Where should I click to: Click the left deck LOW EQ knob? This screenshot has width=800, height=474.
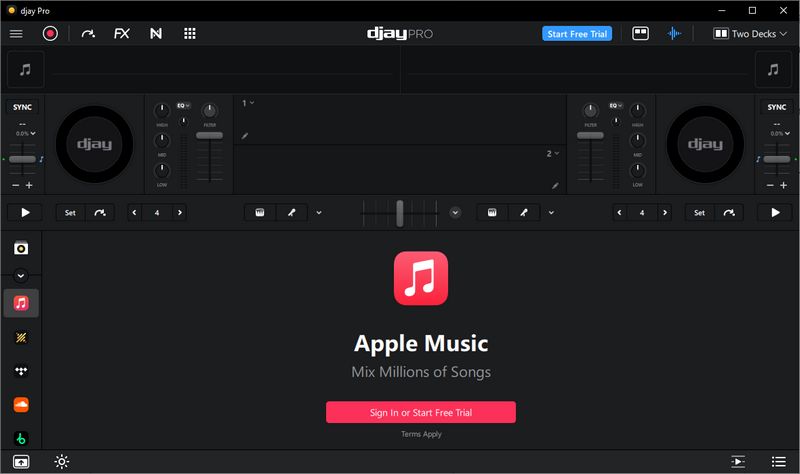[162, 170]
